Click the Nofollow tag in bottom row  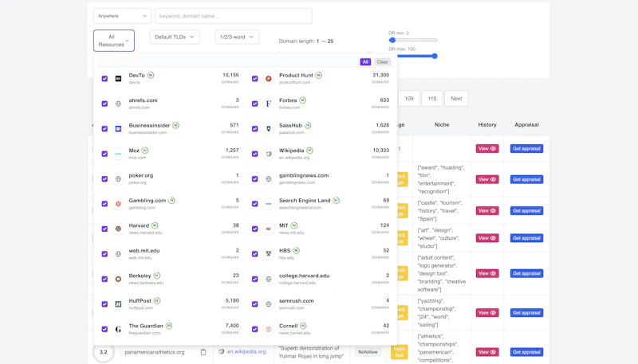click(368, 352)
